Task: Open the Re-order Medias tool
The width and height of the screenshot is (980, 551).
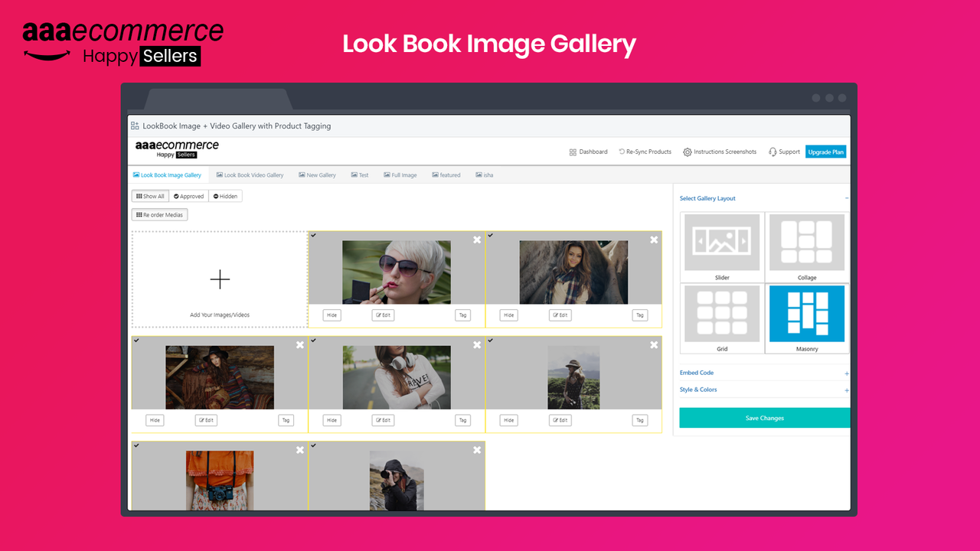Action: coord(159,214)
